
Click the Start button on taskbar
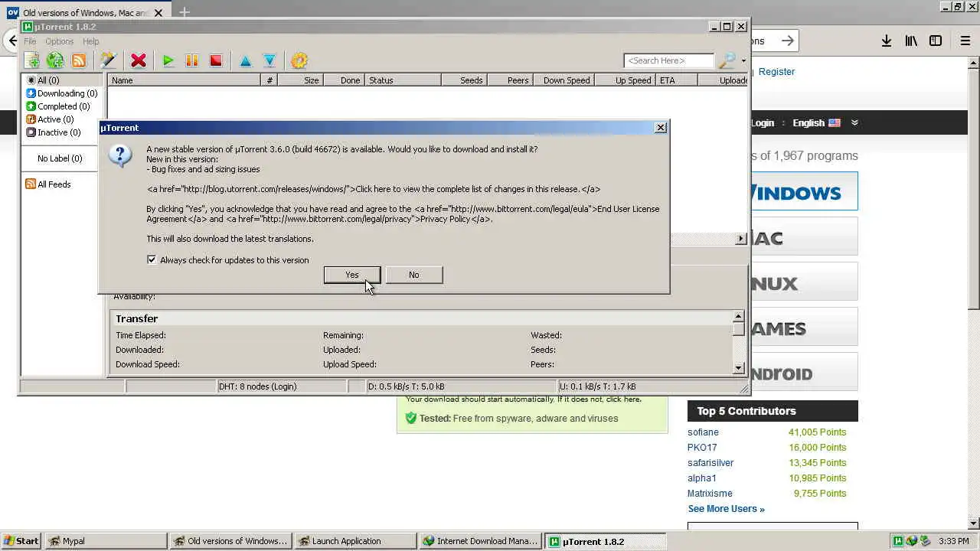click(x=21, y=541)
